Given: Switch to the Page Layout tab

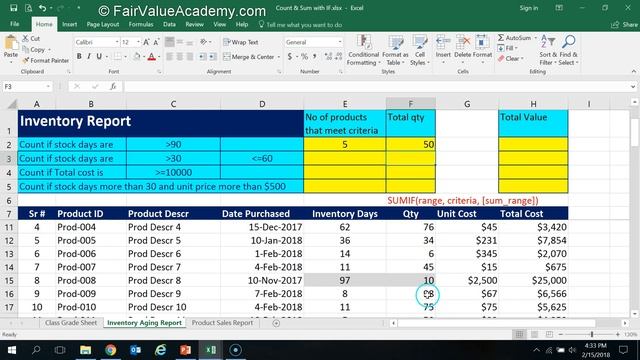Looking at the screenshot, I should click(102, 24).
